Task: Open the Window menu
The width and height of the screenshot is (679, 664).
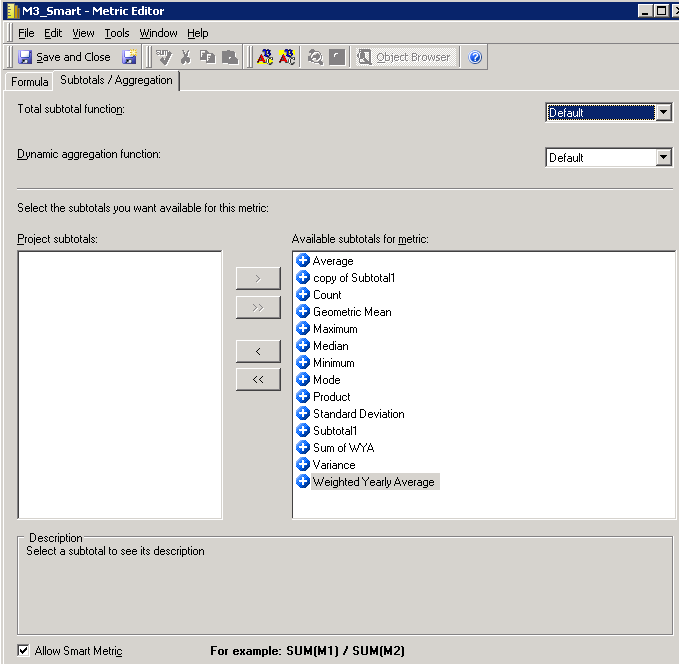Action: pyautogui.click(x=158, y=33)
